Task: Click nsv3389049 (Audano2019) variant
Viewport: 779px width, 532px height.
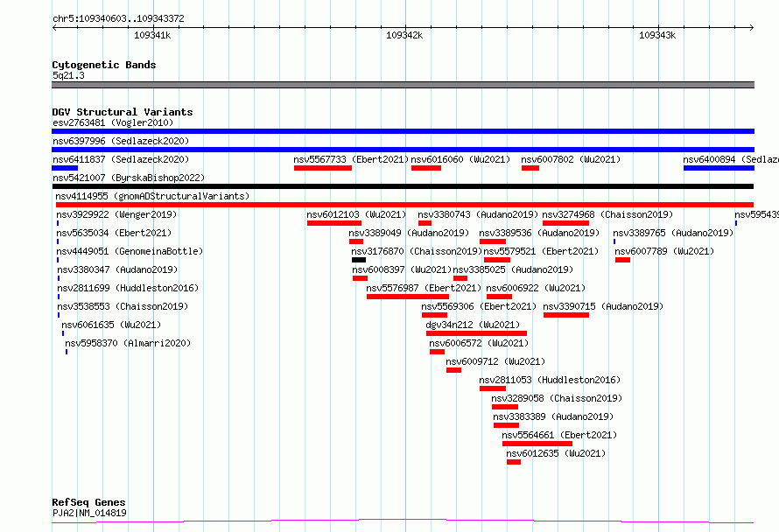Action: tap(409, 233)
